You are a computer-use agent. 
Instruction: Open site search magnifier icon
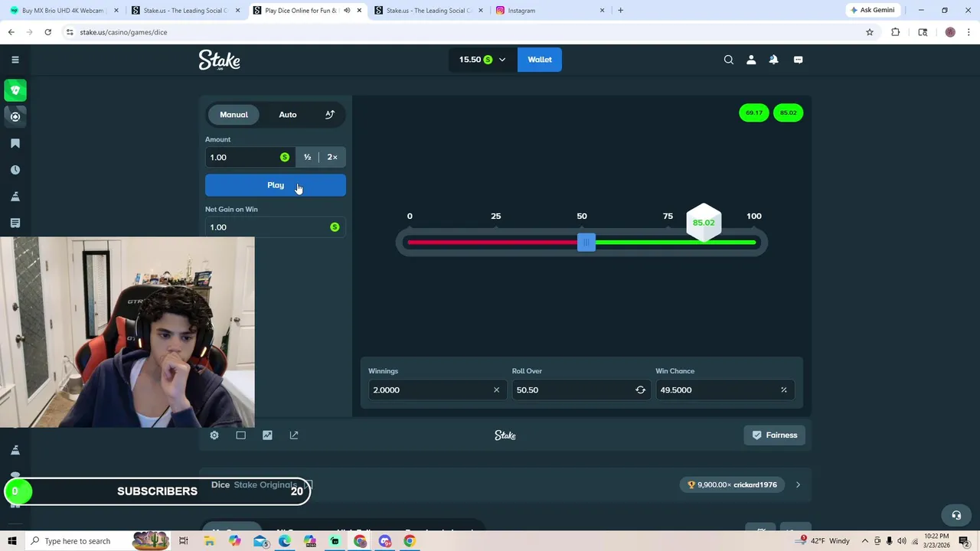click(x=729, y=60)
